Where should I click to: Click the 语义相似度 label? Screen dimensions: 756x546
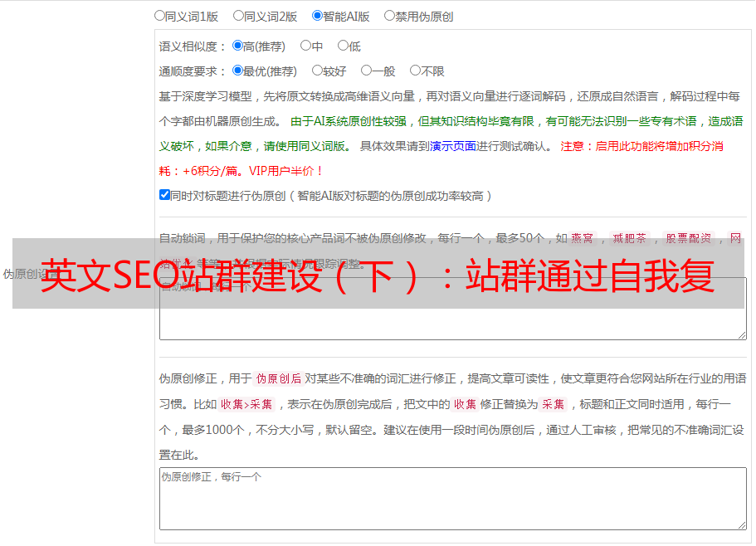click(x=193, y=46)
